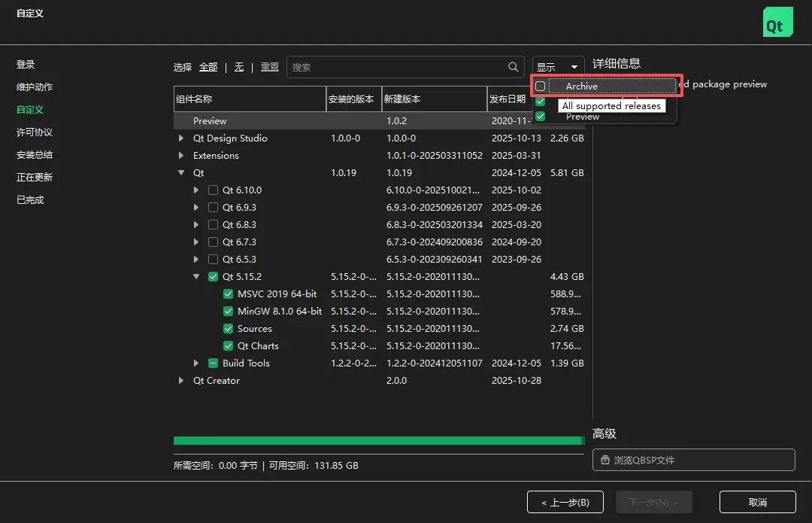Expand the Qt 6.9.3 node
Screen dimensions: 812x523
click(x=195, y=208)
